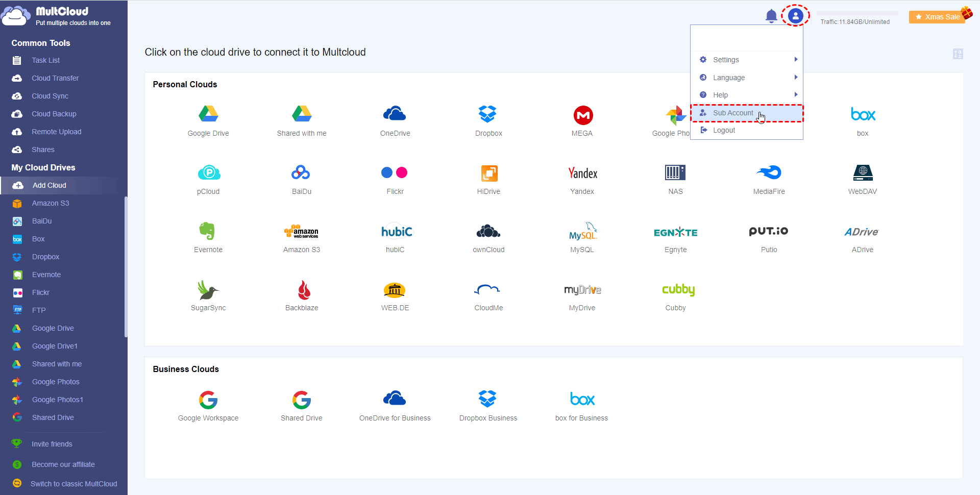Expand the Settings submenu arrow
The width and height of the screenshot is (980, 495).
coord(796,59)
